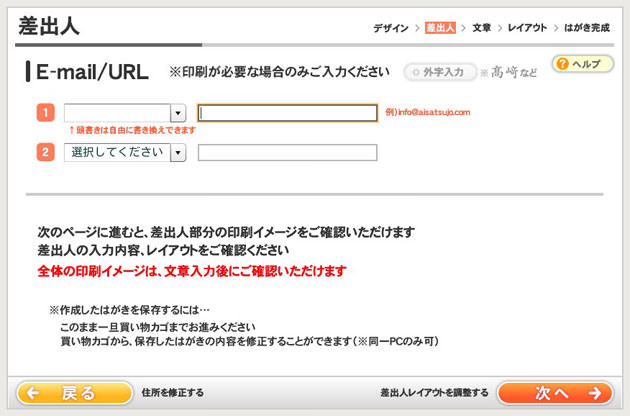Open the 選択してください dropdown arrow
630x416 pixels.
pyautogui.click(x=178, y=153)
